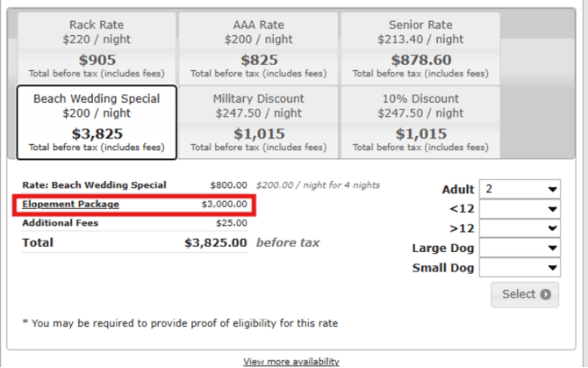The height and width of the screenshot is (368, 588).
Task: Open the Large Dog dropdown
Action: (520, 249)
